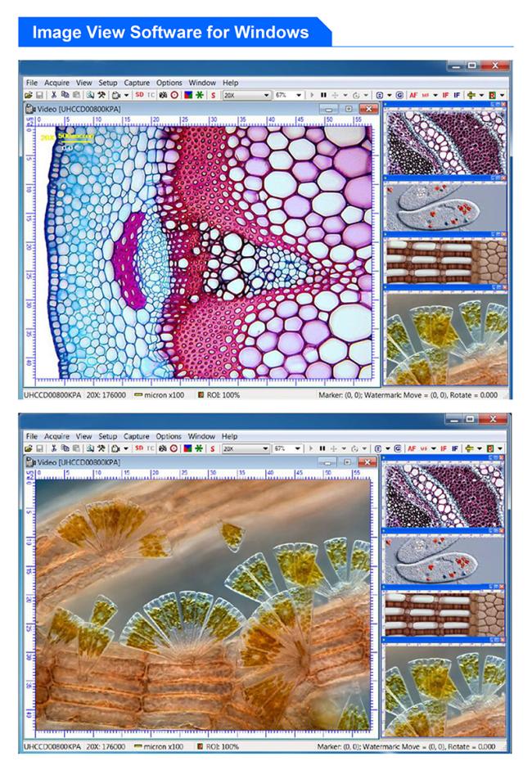532x761 pixels.
Task: Toggle the pause button in the top window toolbar
Action: coord(322,95)
